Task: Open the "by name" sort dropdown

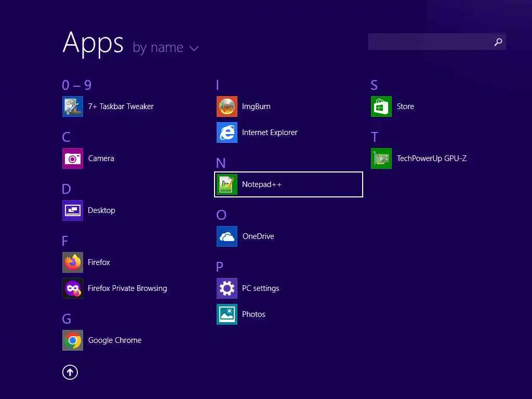Action: [x=166, y=47]
